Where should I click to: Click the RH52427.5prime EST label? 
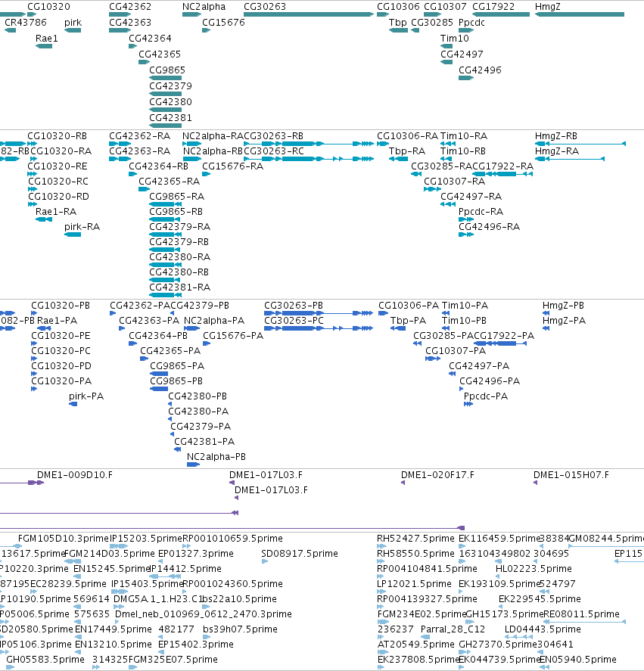(415, 538)
